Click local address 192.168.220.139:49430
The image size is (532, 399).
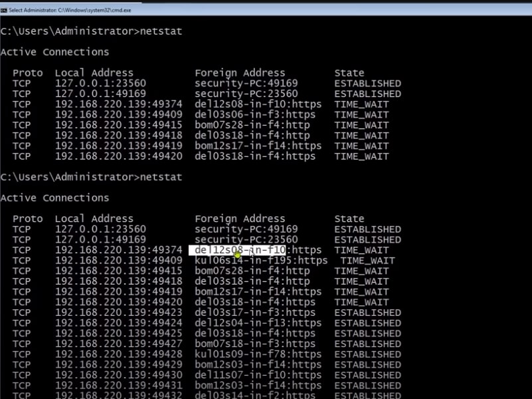click(118, 375)
